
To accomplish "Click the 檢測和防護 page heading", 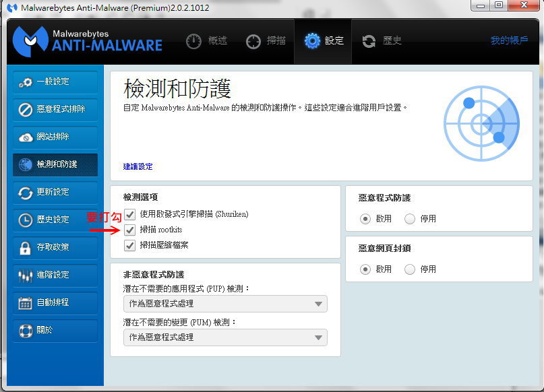I will [177, 89].
